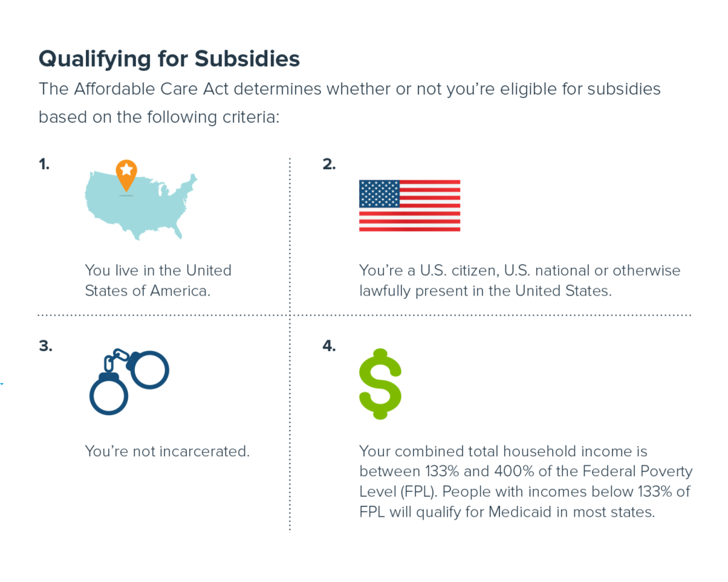Click the Qualifying for Subsidies heading
The height and width of the screenshot is (582, 728).
169,59
